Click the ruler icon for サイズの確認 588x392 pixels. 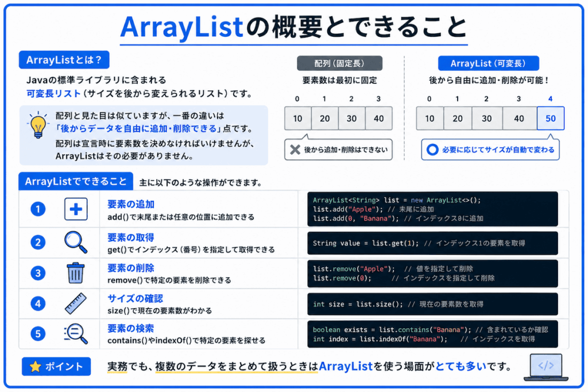[x=75, y=304]
